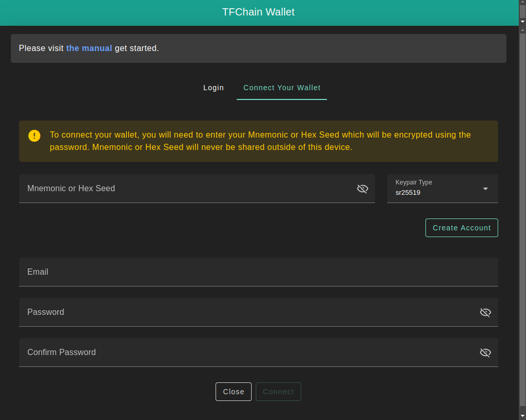
Task: Focus the Mnemonic or Hex Seed field
Action: point(186,189)
